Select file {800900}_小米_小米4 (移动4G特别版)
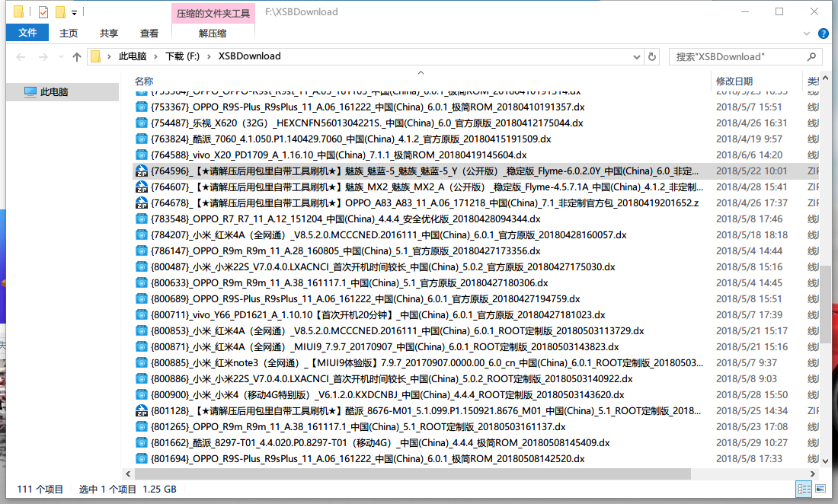The height and width of the screenshot is (504, 838). click(388, 395)
